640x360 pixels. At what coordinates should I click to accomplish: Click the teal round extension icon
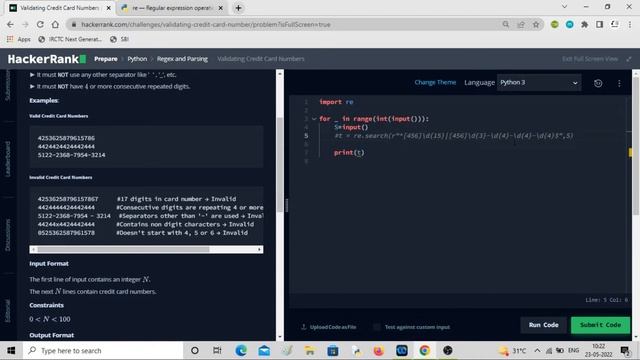coord(569,24)
